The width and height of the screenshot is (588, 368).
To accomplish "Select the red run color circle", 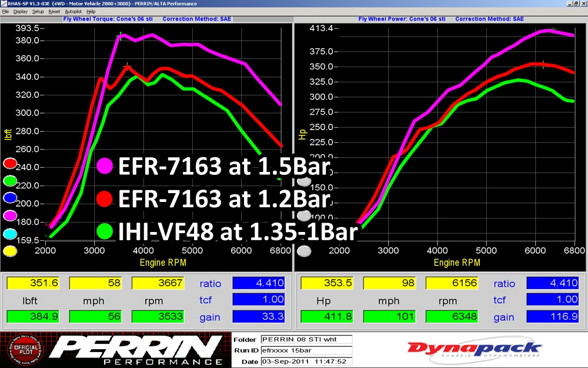I will click(10, 163).
